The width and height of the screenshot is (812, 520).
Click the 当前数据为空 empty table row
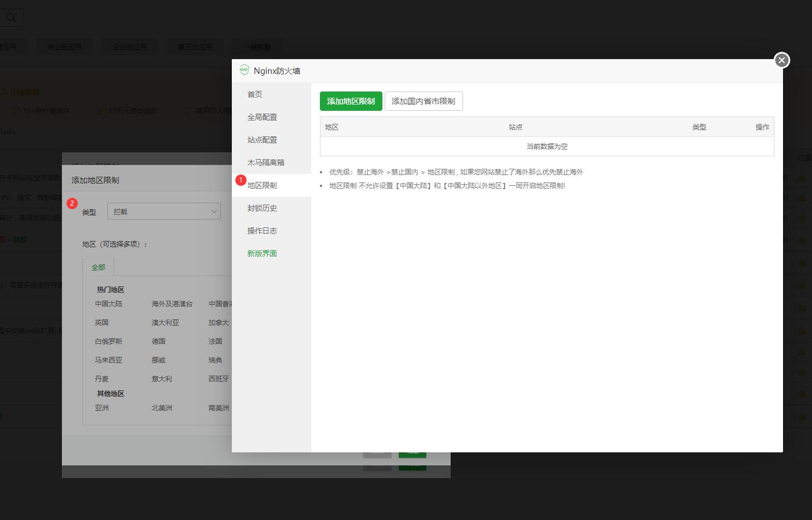click(547, 147)
